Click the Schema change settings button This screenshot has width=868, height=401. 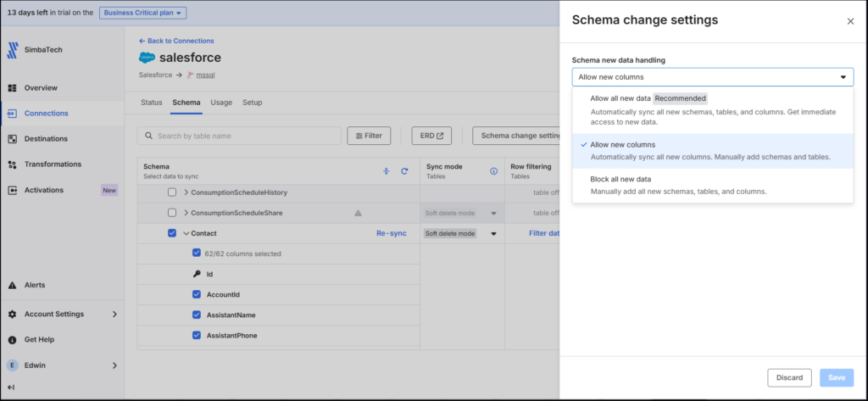516,136
